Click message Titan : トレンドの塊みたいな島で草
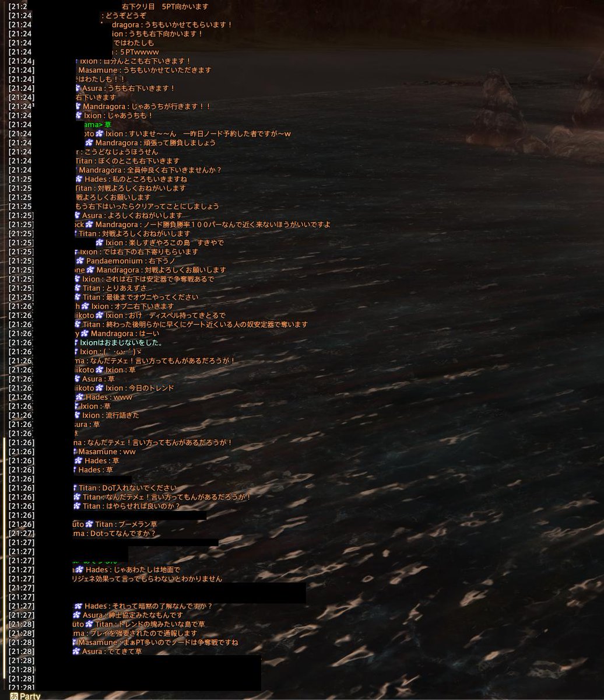This screenshot has width=604, height=700. (150, 625)
